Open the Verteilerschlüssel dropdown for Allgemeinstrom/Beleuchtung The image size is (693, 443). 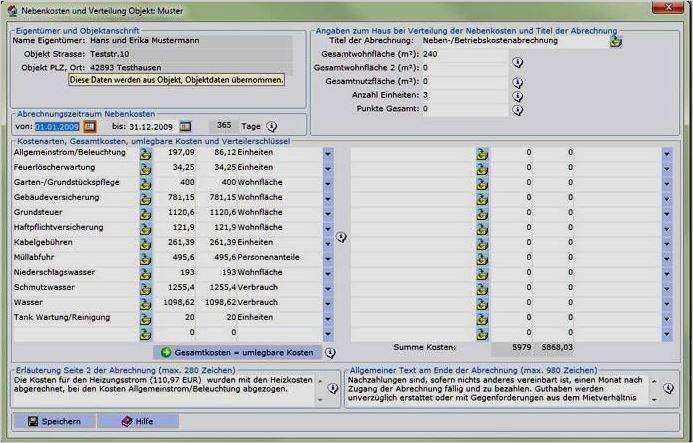[x=328, y=153]
